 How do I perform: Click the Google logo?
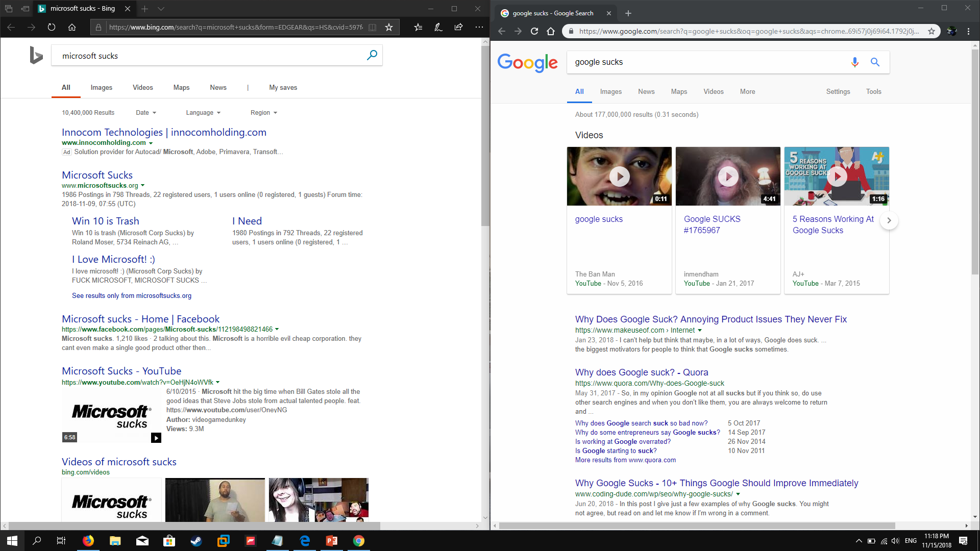[x=527, y=62]
